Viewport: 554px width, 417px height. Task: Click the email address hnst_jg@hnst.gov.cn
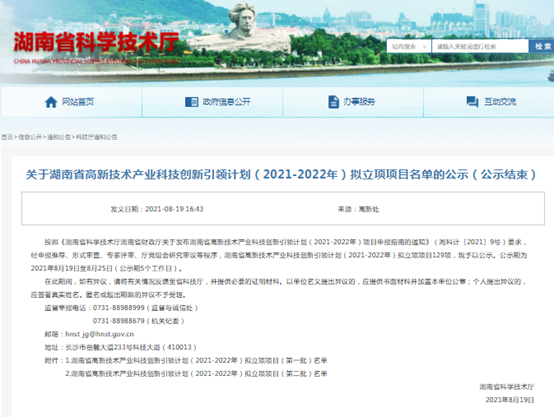[100, 334]
